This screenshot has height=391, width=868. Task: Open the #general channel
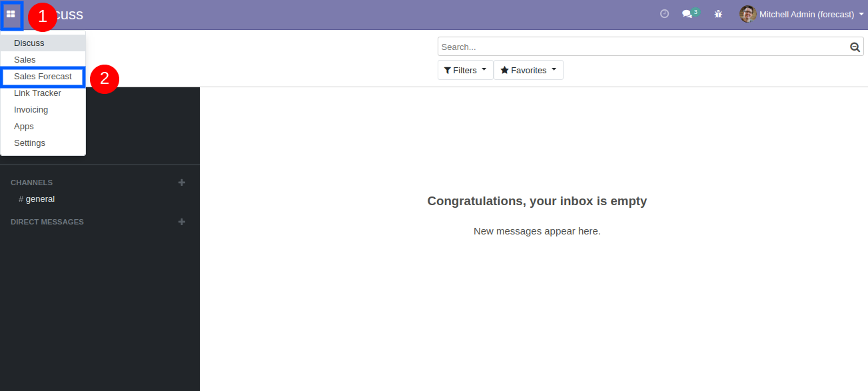(40, 199)
